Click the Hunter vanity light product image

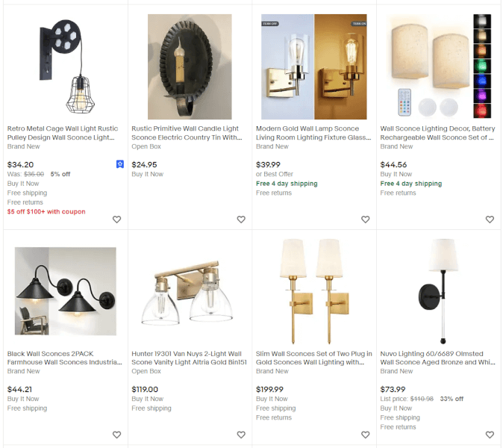[x=190, y=291]
